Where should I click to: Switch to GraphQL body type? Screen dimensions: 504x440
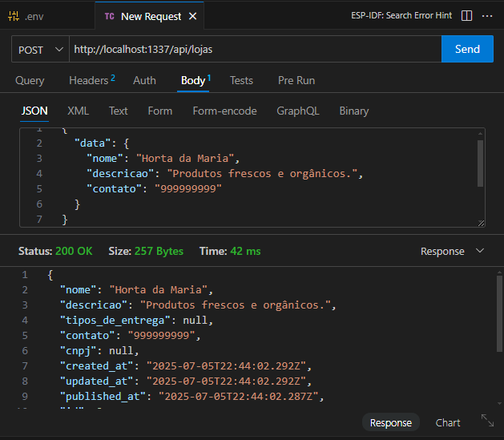coord(298,111)
